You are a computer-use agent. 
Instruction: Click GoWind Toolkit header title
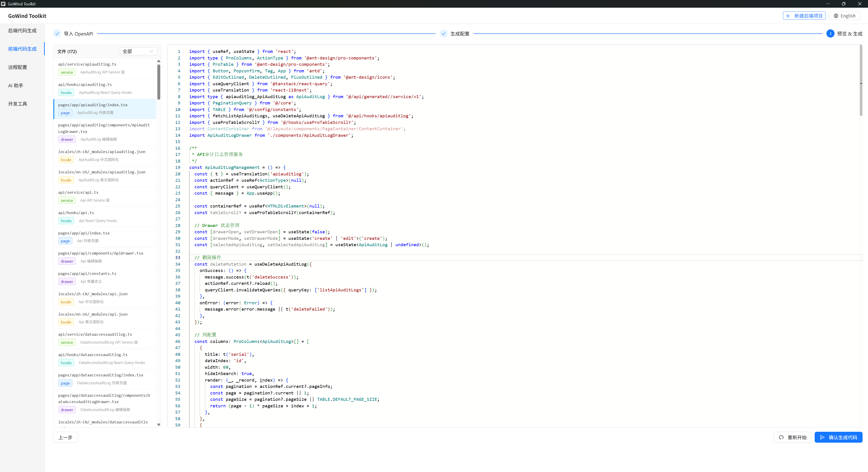point(27,16)
